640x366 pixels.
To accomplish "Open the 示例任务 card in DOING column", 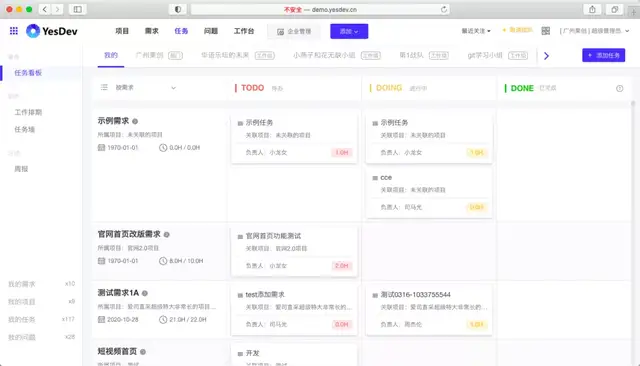I will pos(429,138).
